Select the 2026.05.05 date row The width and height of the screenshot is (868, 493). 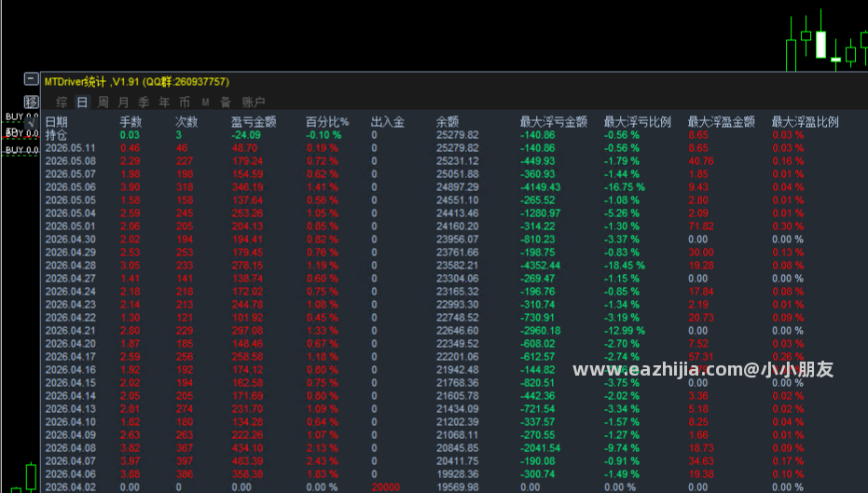(x=70, y=200)
